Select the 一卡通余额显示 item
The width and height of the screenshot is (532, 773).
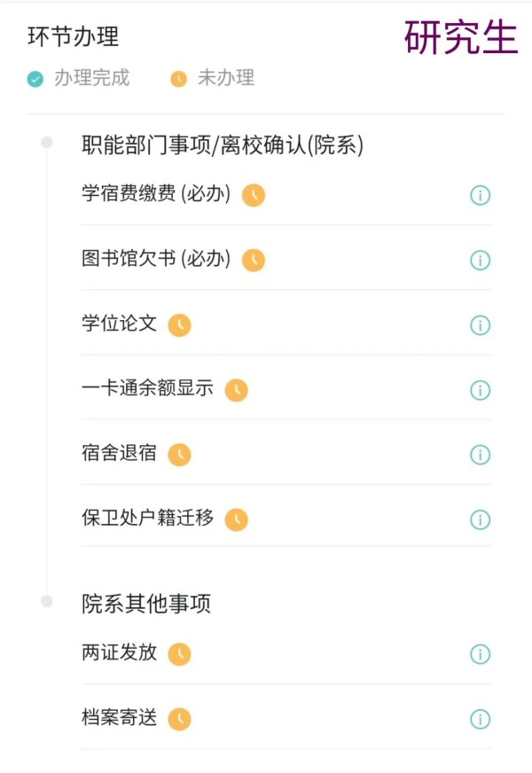pyautogui.click(x=286, y=389)
